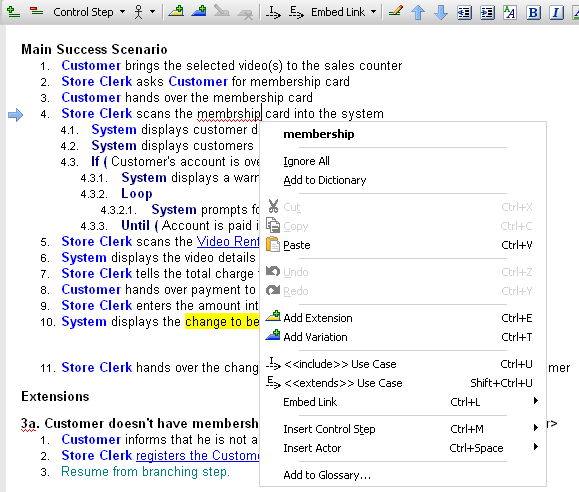Click the decrease indent icon
579x492 pixels.
coord(464,13)
